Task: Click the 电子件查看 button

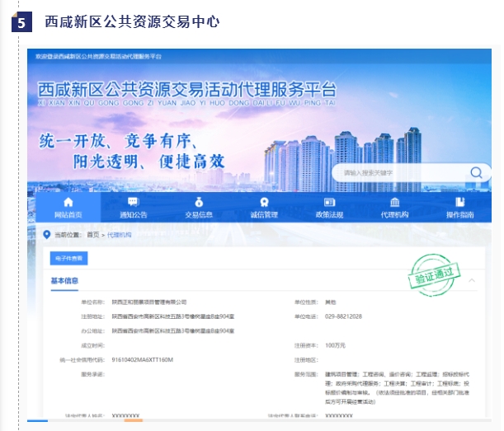Action: click(x=68, y=258)
